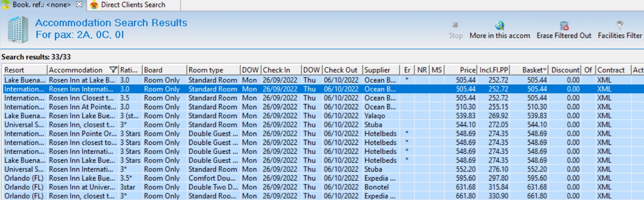Screen dimensions: 644x200
Task: Click Erase Filtered Out button
Action: pos(564,30)
